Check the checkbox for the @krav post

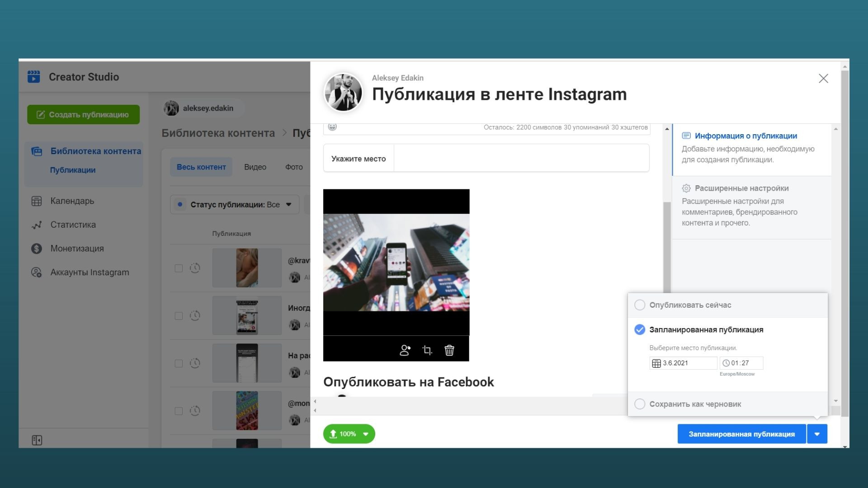pyautogui.click(x=179, y=268)
